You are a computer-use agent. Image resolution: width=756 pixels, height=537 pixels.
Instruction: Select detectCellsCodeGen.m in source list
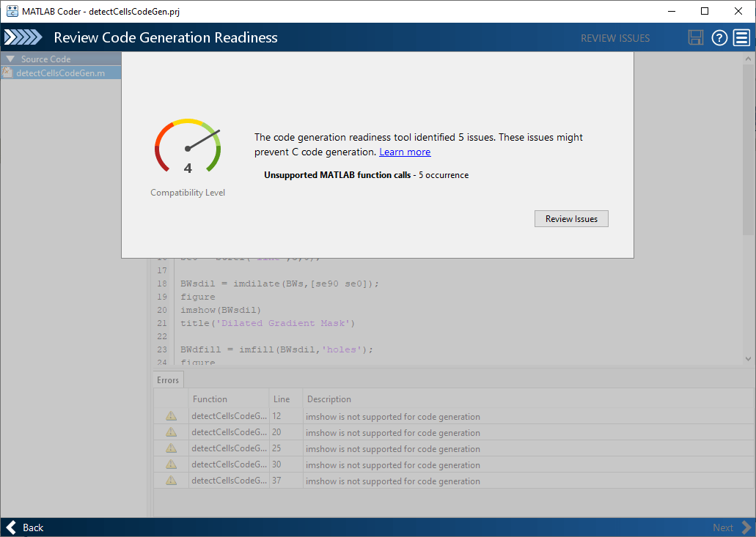pyautogui.click(x=60, y=73)
